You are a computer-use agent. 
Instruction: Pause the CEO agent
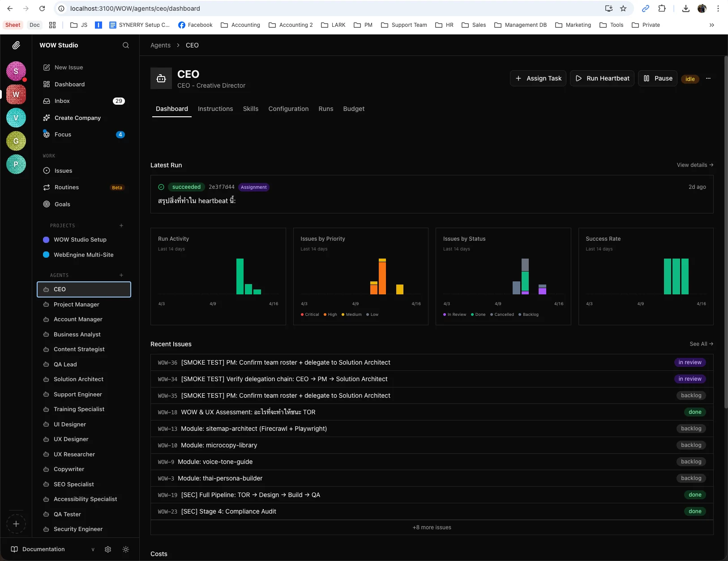tap(657, 78)
